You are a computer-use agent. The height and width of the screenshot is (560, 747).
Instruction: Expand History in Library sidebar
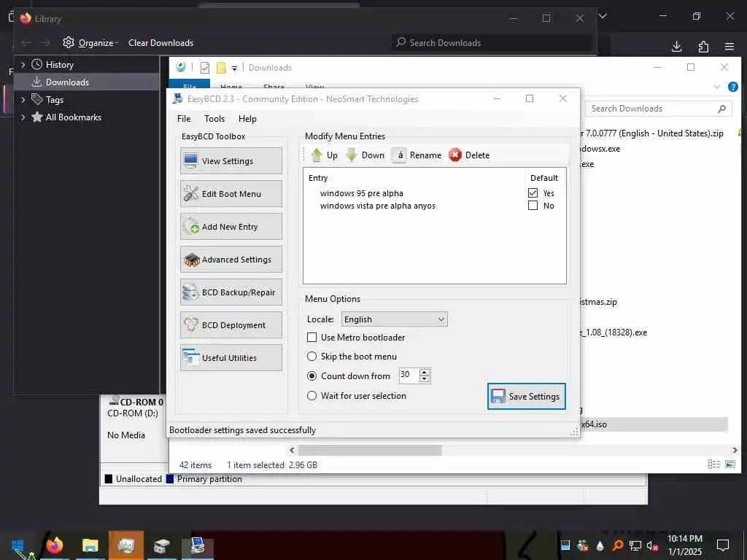point(23,64)
